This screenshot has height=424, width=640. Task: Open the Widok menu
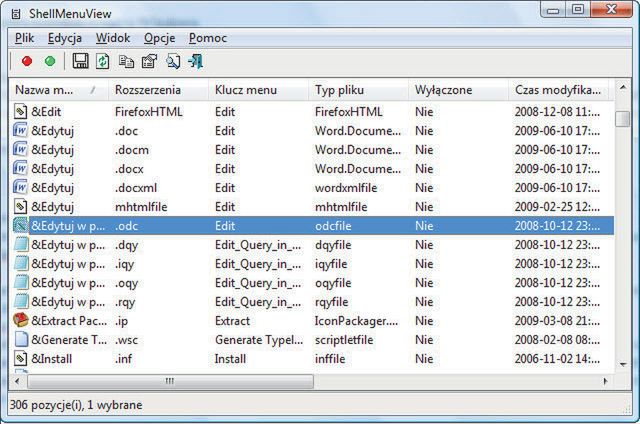coord(113,38)
